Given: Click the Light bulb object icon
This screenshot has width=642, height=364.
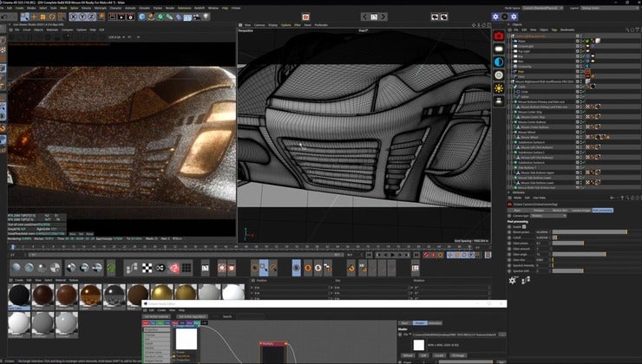Looking at the screenshot, I should (x=206, y=16).
